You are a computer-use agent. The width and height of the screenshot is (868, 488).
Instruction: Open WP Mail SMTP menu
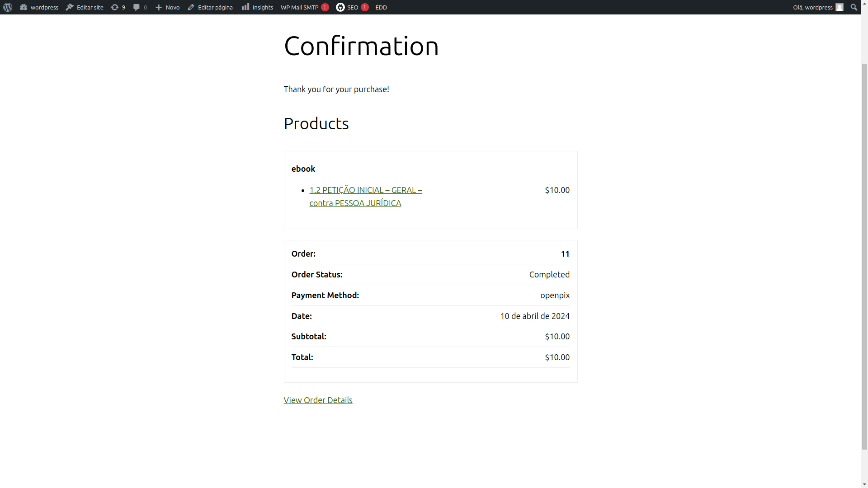[299, 7]
